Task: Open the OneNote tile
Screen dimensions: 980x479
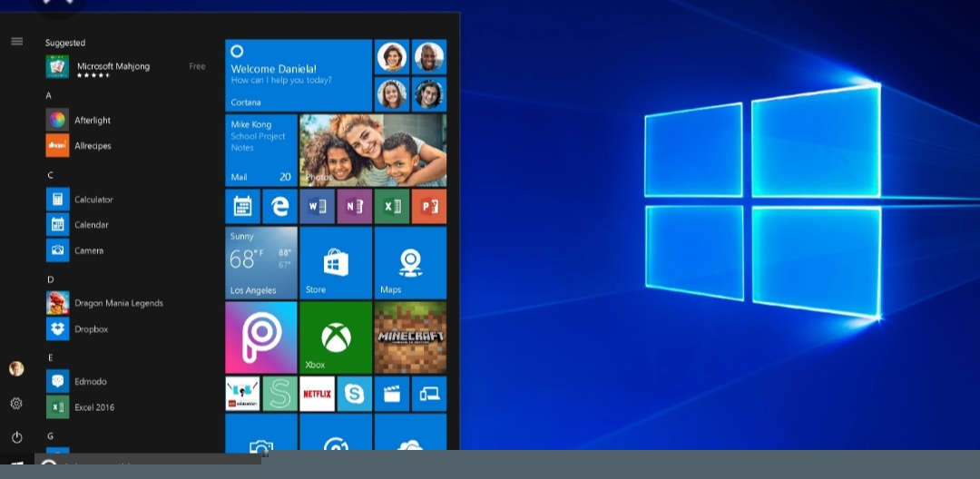Action: point(355,206)
